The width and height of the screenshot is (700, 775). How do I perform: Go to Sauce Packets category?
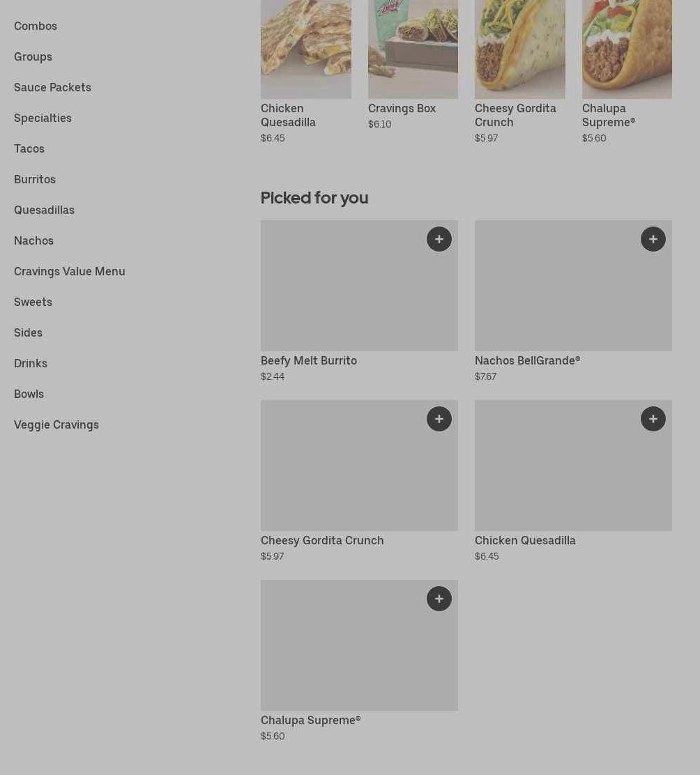coord(52,87)
